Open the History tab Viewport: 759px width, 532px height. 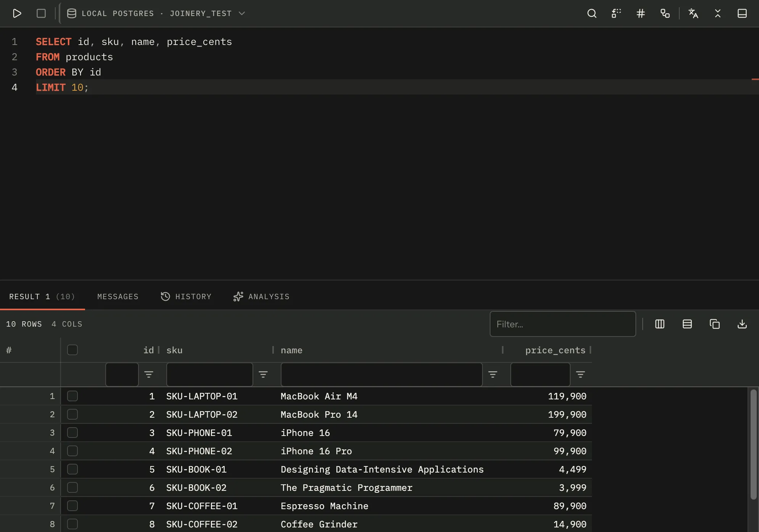[186, 296]
